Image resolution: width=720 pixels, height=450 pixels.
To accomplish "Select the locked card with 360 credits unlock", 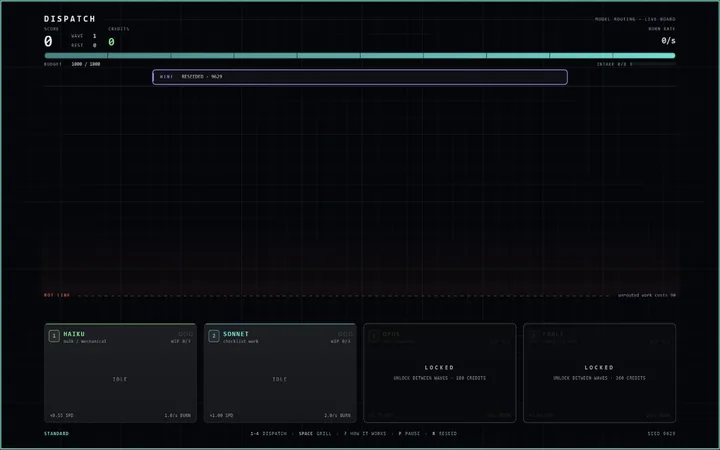I will pyautogui.click(x=599, y=373).
